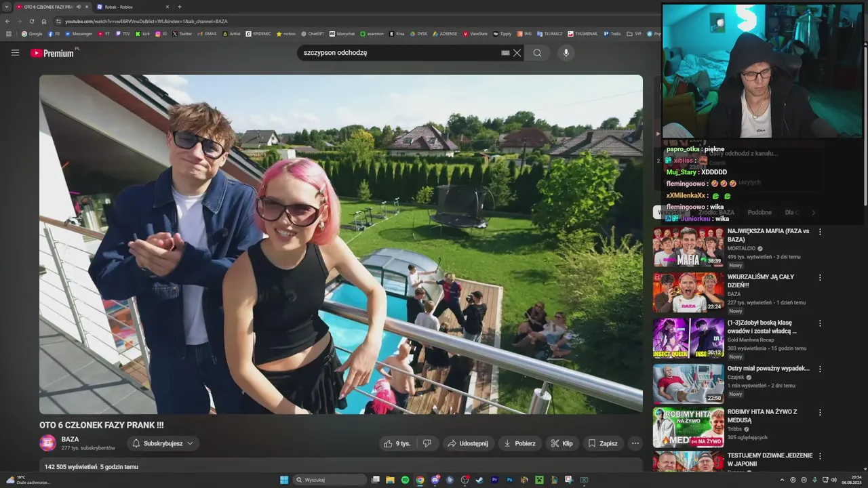Open WKURZALIŚMY JĄ CAŁY DZIEŃ thumbnail
Image resolution: width=868 pixels, height=488 pixels.
688,293
